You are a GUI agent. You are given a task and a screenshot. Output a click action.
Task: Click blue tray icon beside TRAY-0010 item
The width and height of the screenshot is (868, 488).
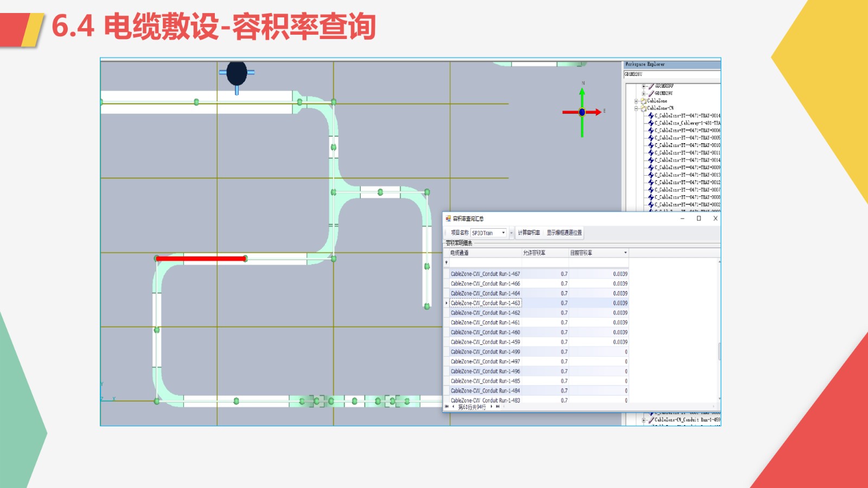pyautogui.click(x=651, y=145)
